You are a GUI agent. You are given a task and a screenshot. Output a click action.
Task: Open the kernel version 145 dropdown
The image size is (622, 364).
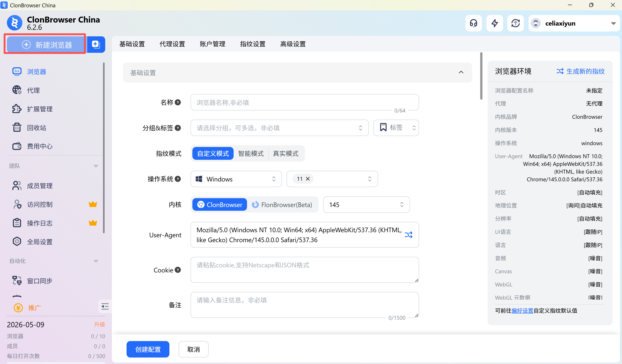click(x=366, y=205)
